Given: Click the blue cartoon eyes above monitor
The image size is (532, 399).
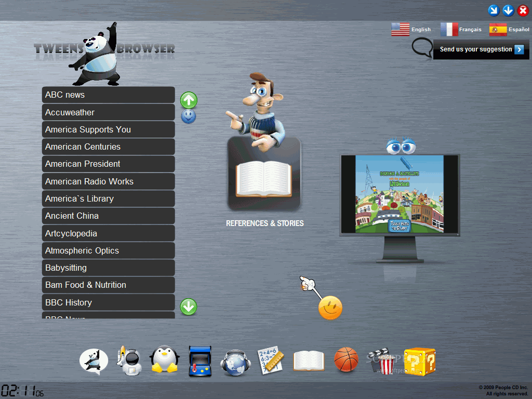Looking at the screenshot, I should coord(401,145).
